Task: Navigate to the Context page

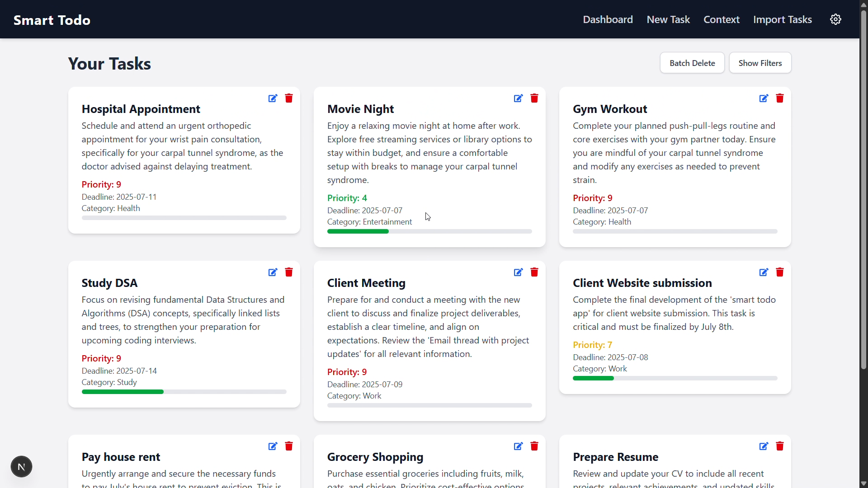Action: pyautogui.click(x=721, y=19)
